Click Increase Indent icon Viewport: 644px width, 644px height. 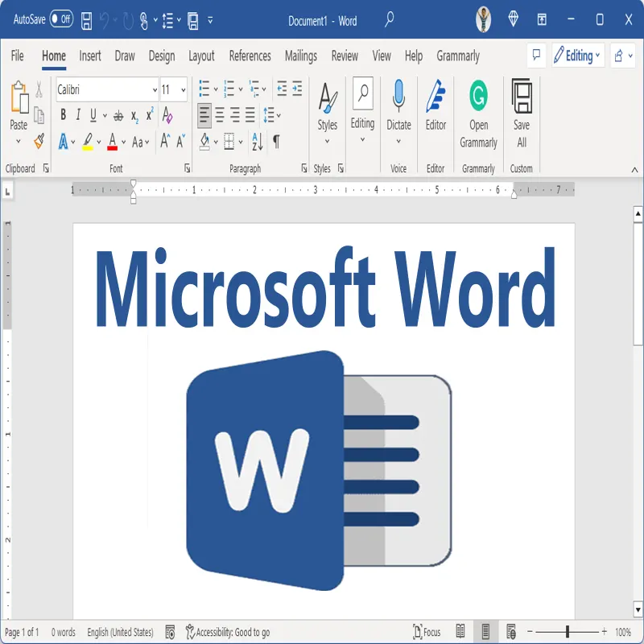tap(297, 89)
